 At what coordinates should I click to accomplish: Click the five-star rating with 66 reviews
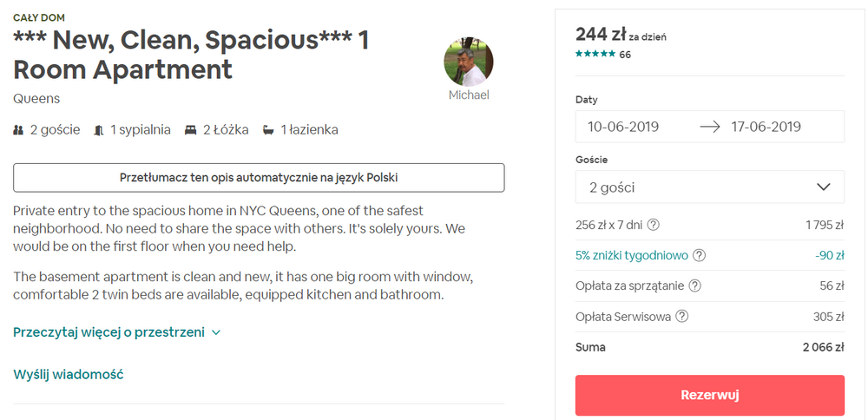point(603,54)
